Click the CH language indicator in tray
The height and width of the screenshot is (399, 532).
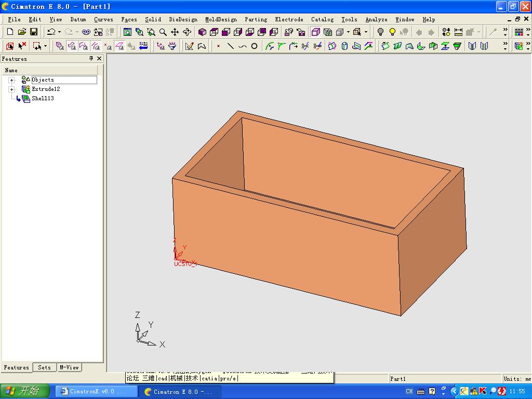409,391
